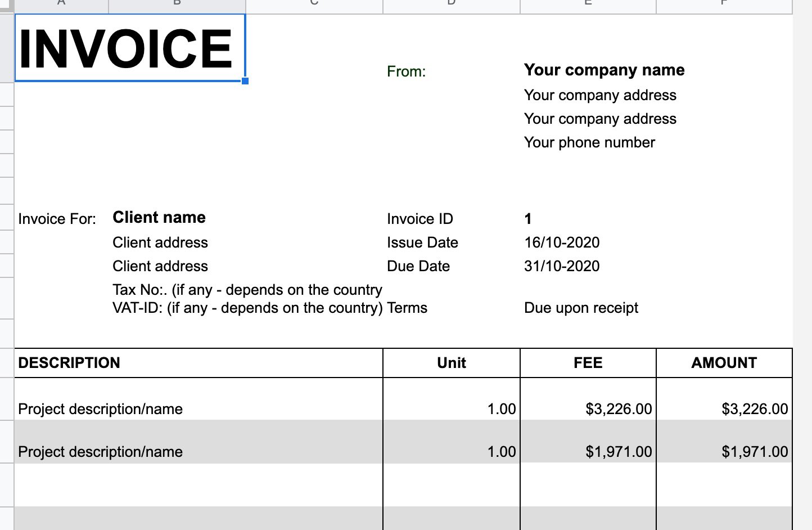812x530 pixels.
Task: Click the 'Invoice For:' label cell
Action: coord(57,219)
